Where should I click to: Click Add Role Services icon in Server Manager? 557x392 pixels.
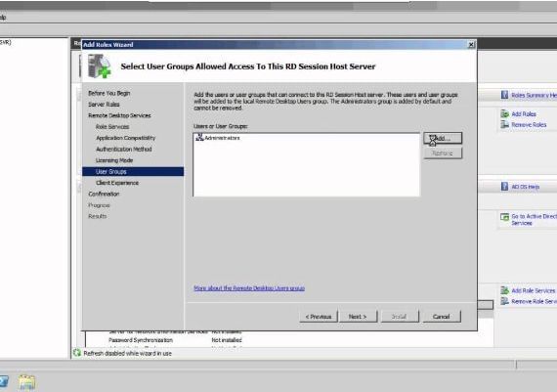504,290
